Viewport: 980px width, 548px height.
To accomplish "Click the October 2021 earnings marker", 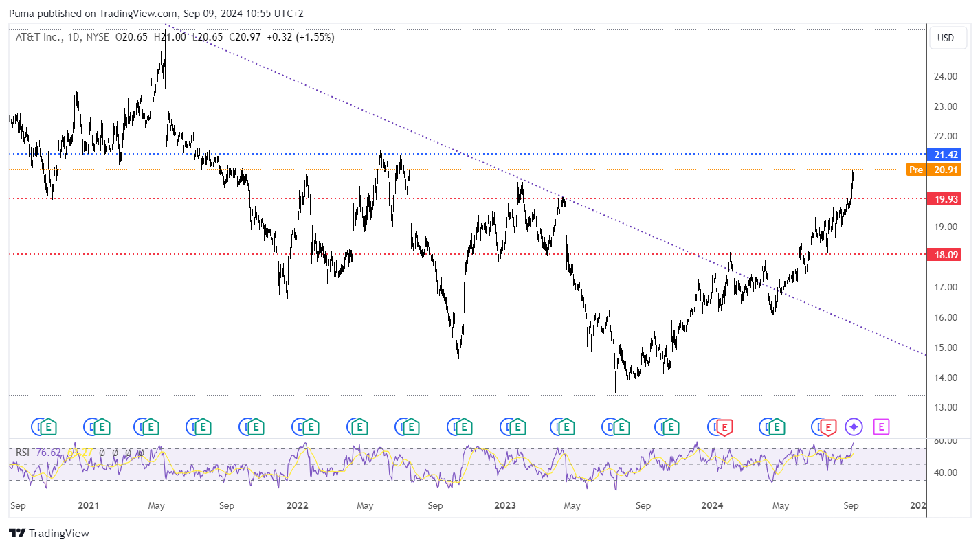I will pyautogui.click(x=256, y=427).
